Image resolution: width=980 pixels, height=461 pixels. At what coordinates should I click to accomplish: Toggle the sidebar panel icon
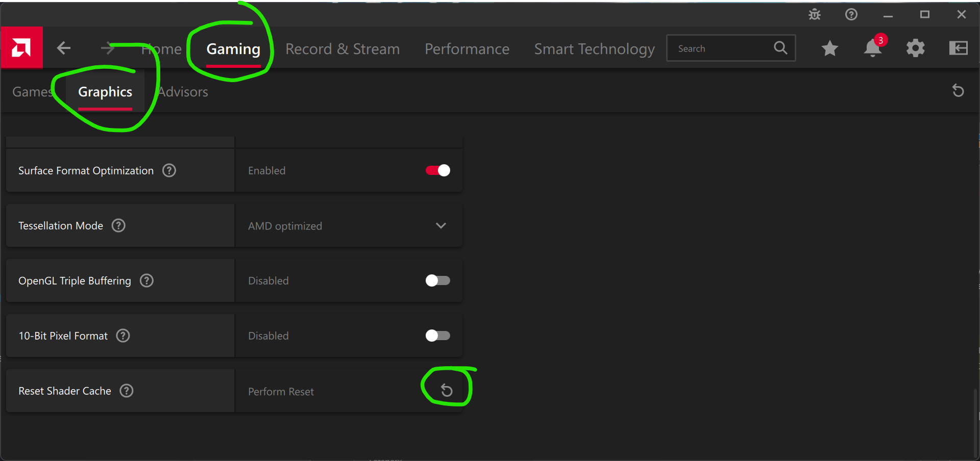click(958, 48)
